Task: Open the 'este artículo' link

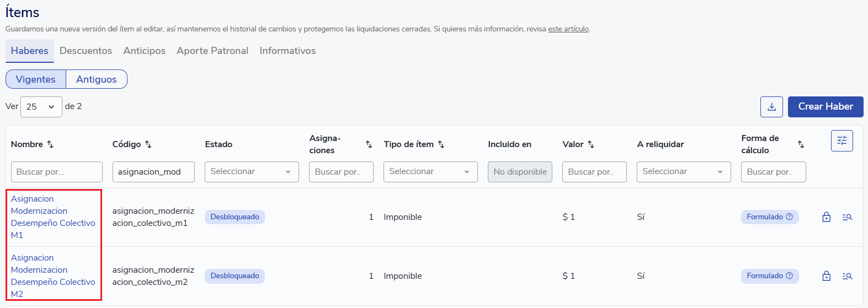Action: (x=568, y=29)
